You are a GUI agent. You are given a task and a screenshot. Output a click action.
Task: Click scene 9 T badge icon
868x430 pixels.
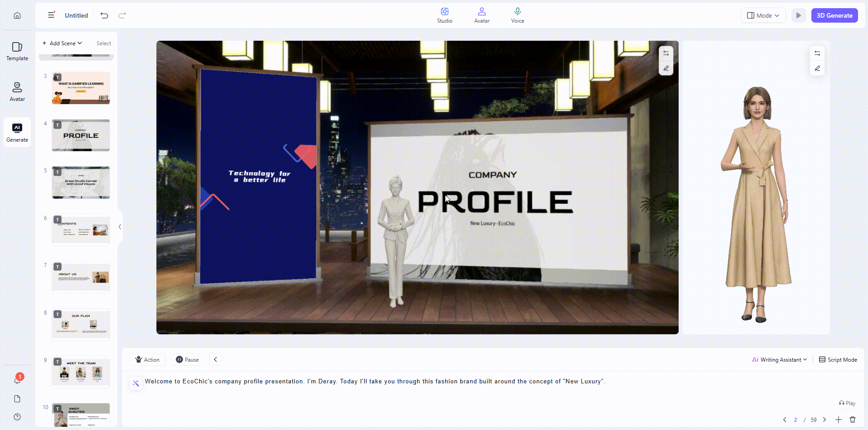(x=58, y=362)
